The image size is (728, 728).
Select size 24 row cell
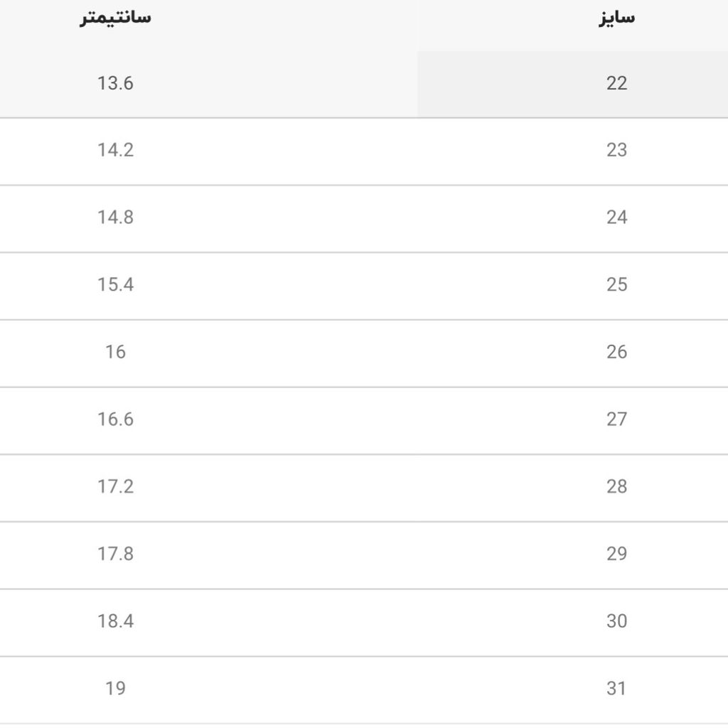click(616, 218)
